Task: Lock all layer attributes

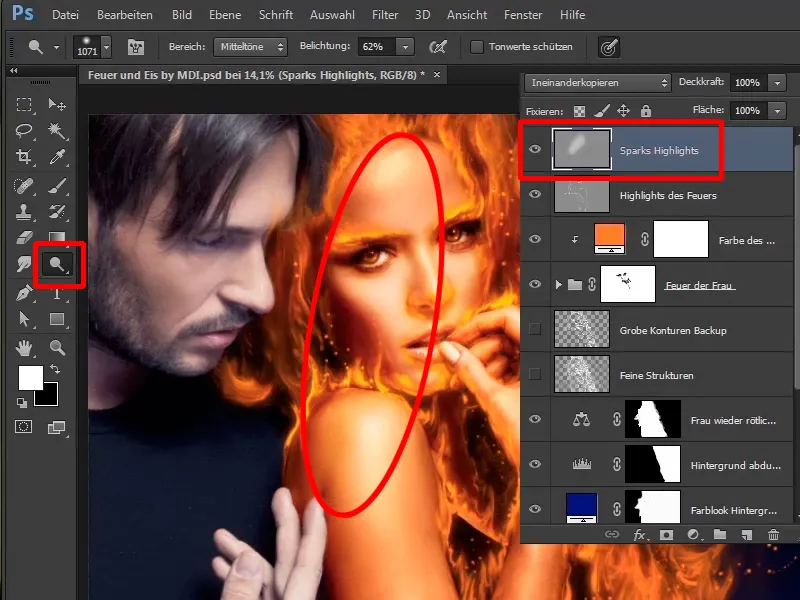Action: (646, 111)
